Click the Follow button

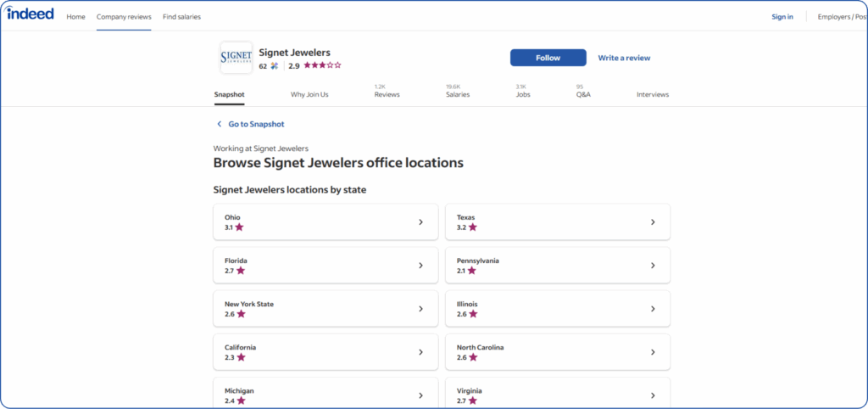pyautogui.click(x=548, y=58)
